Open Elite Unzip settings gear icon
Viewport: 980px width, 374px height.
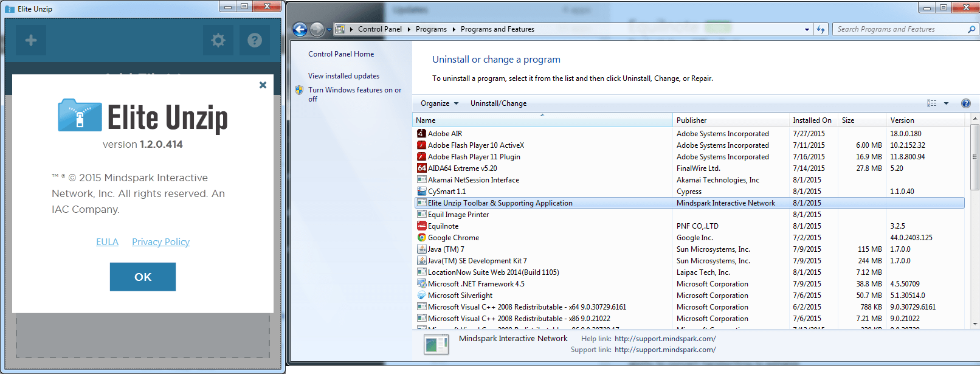tap(218, 40)
